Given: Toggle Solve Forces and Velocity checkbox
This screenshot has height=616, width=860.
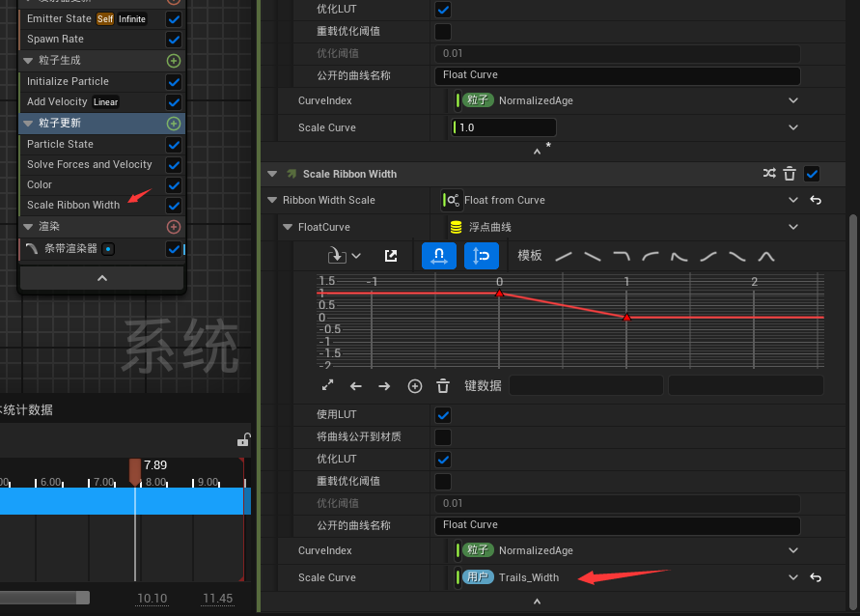Looking at the screenshot, I should click(174, 164).
